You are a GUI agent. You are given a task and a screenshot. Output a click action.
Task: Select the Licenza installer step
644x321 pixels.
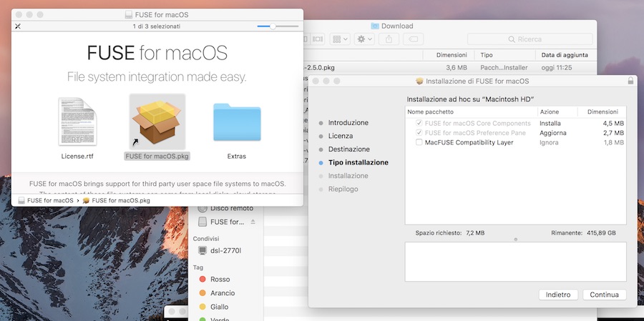[x=341, y=136]
